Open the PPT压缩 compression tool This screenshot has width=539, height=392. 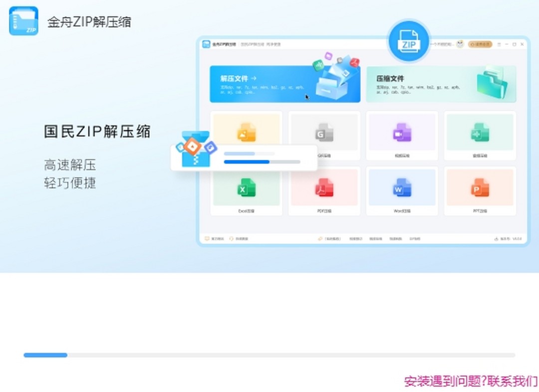pyautogui.click(x=480, y=190)
